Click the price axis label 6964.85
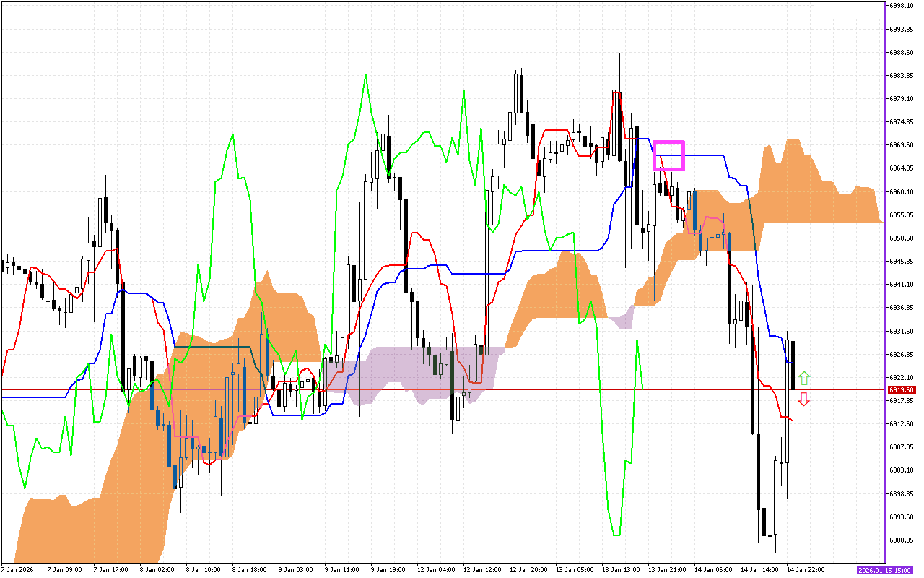Viewport: 924px width, 578px height. tap(900, 168)
